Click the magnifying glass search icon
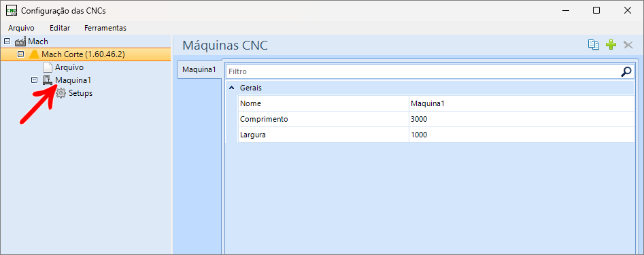The height and width of the screenshot is (255, 644). coord(626,71)
